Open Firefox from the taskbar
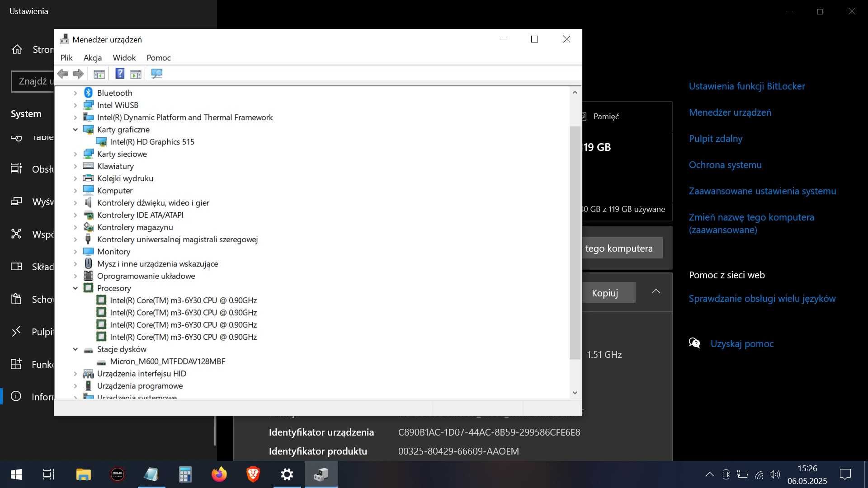 (219, 474)
